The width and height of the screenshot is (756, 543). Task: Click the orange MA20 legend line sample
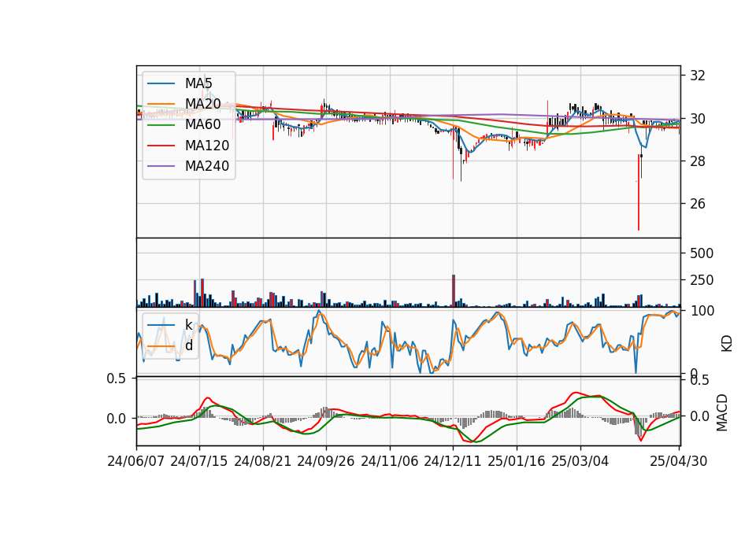(161, 104)
